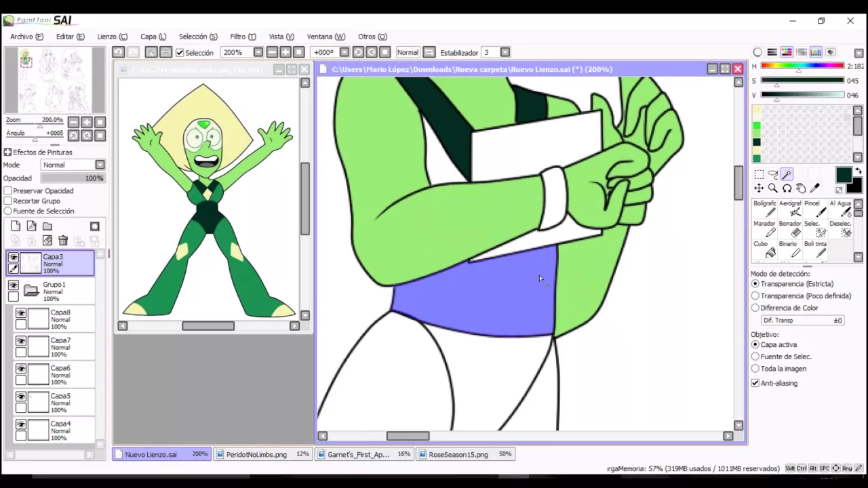Delete the selected layer with trash icon

pyautogui.click(x=63, y=241)
